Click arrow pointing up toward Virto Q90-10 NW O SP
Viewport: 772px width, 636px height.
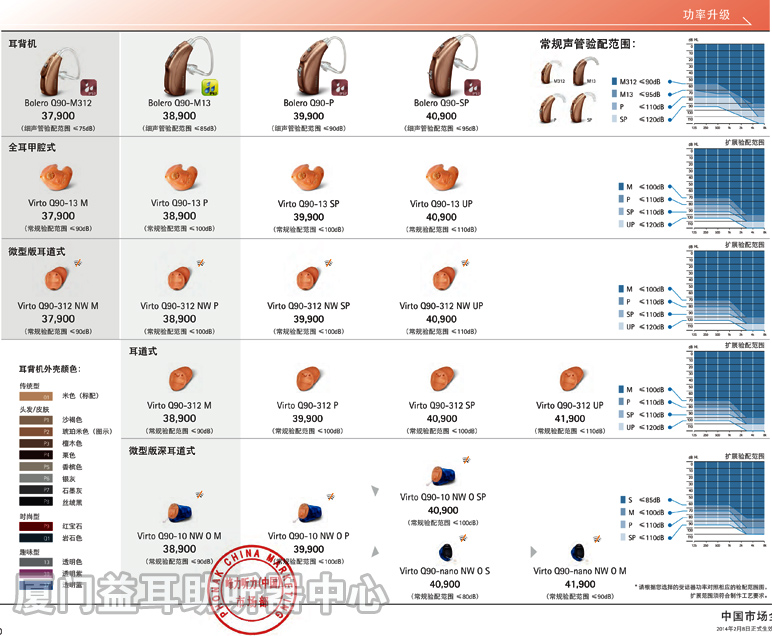(x=375, y=490)
